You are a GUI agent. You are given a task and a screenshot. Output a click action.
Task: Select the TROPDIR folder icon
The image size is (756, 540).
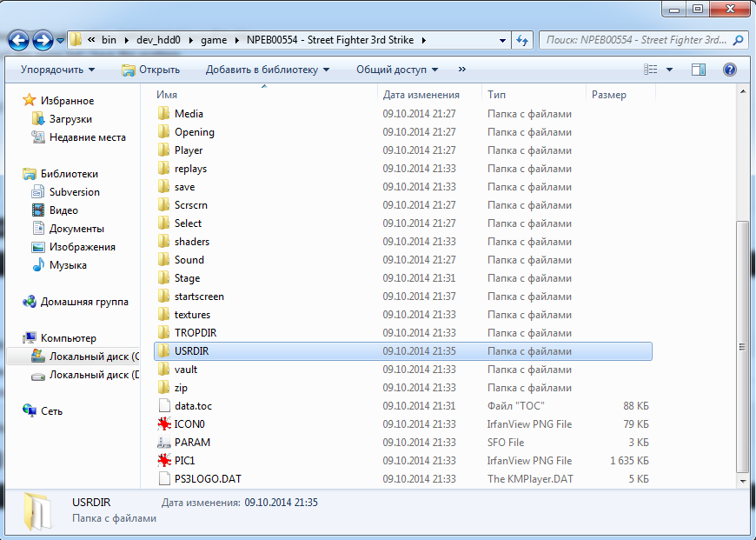click(164, 332)
